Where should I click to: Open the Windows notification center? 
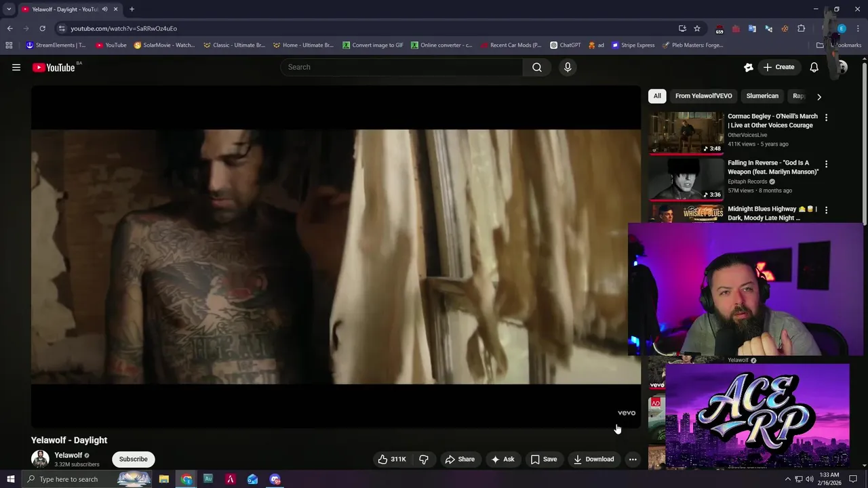(x=853, y=479)
